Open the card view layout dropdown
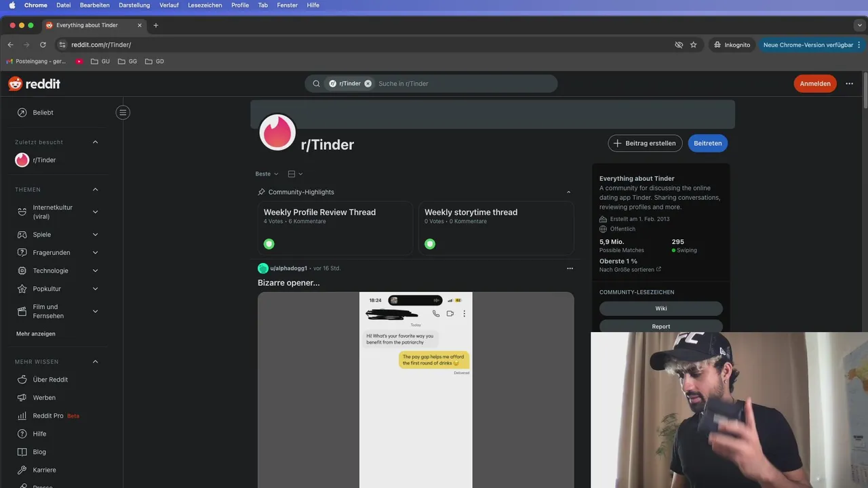The image size is (868, 488). pos(295,174)
